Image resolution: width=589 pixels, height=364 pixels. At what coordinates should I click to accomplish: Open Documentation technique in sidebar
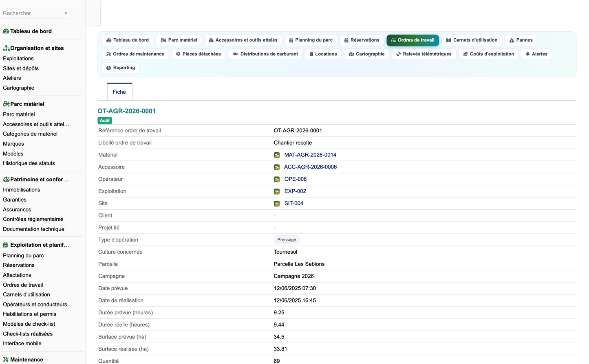click(x=34, y=229)
